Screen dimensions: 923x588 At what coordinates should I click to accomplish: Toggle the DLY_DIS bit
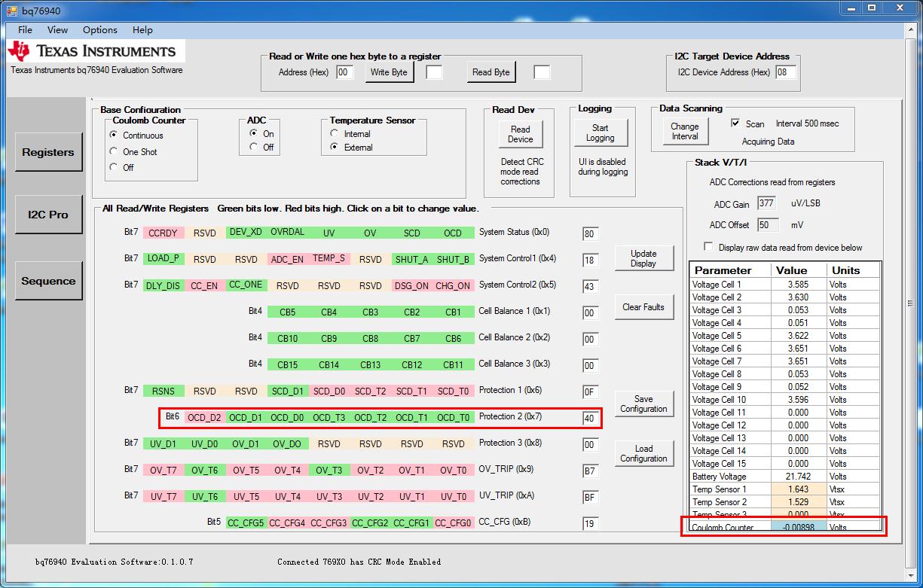164,286
